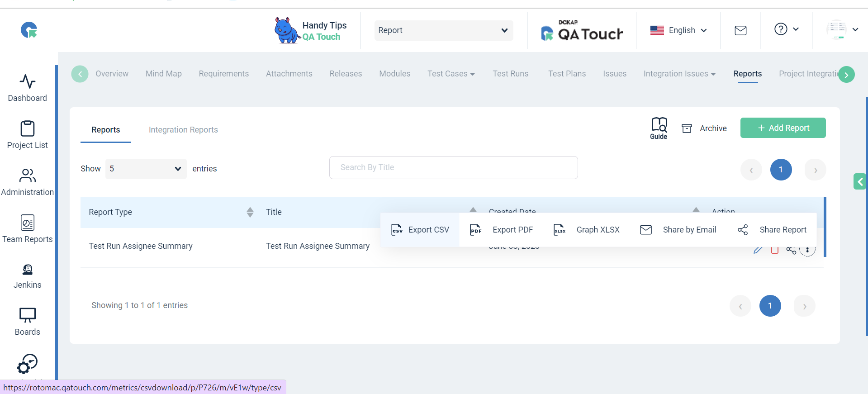This screenshot has width=868, height=394.
Task: Open the help question mark menu
Action: tap(787, 29)
